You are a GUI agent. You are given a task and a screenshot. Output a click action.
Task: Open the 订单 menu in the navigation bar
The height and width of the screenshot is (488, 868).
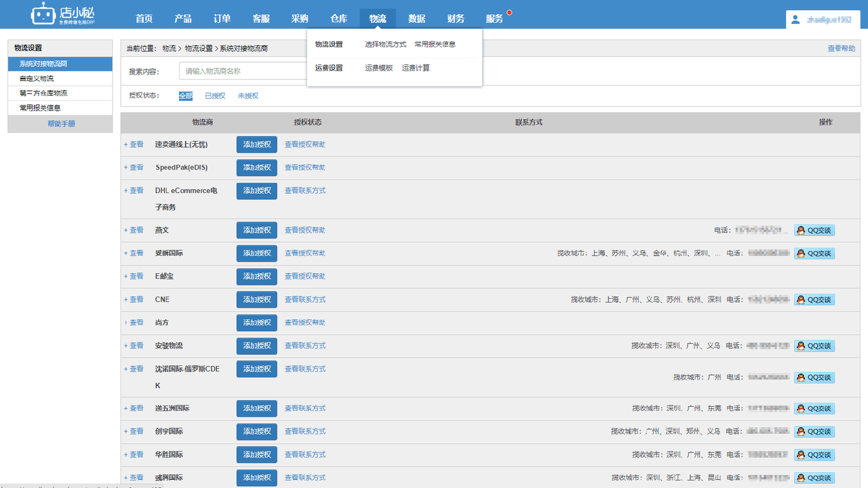coord(222,18)
